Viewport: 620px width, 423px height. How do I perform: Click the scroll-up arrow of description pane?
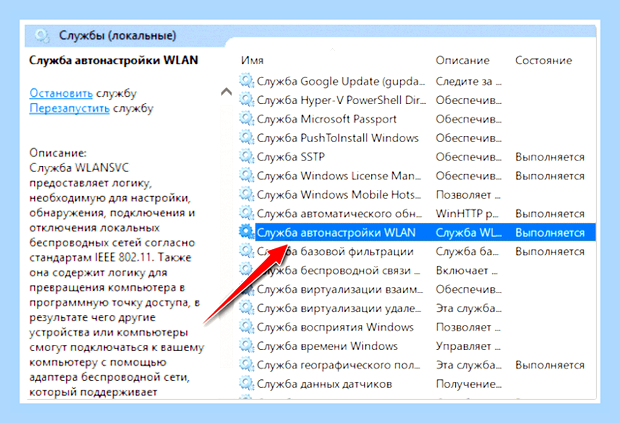226,92
